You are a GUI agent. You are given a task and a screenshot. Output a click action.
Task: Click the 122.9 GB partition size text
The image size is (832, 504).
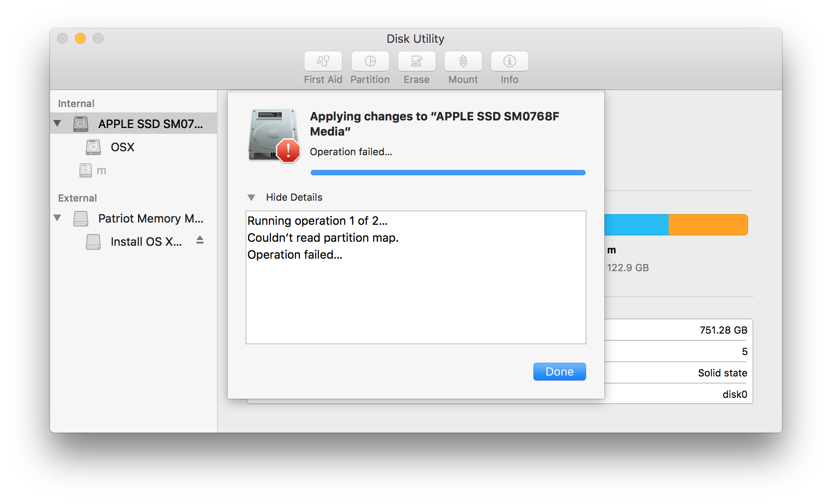point(628,268)
